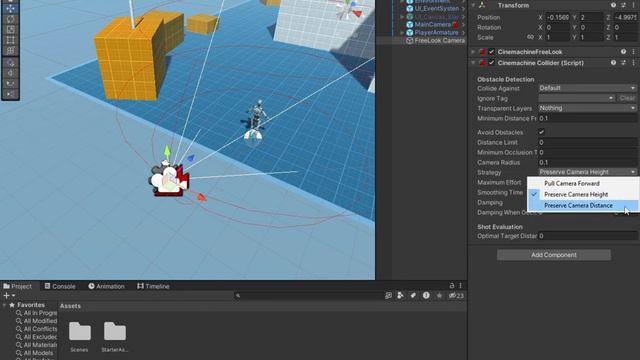The height and width of the screenshot is (360, 640).
Task: Click the favorites star icon in Project toolbar
Action: pos(439,296)
